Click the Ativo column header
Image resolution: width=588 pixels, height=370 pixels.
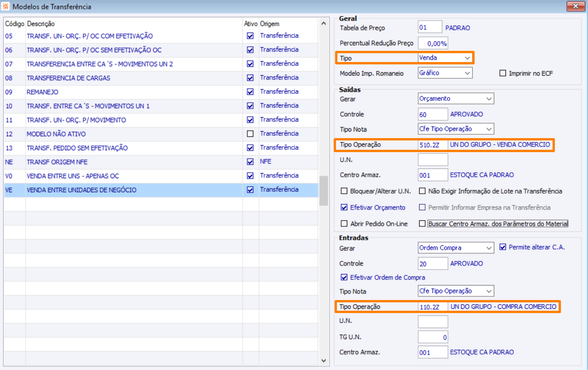pos(251,24)
